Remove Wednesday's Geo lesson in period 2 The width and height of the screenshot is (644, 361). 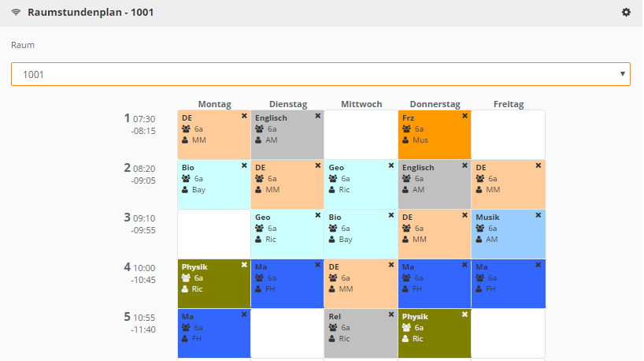point(391,166)
